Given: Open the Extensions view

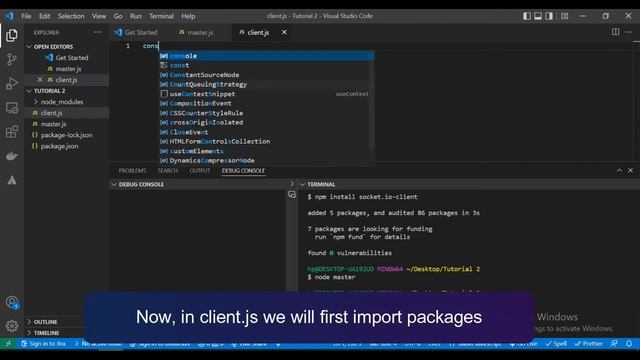Looking at the screenshot, I should point(12,132).
